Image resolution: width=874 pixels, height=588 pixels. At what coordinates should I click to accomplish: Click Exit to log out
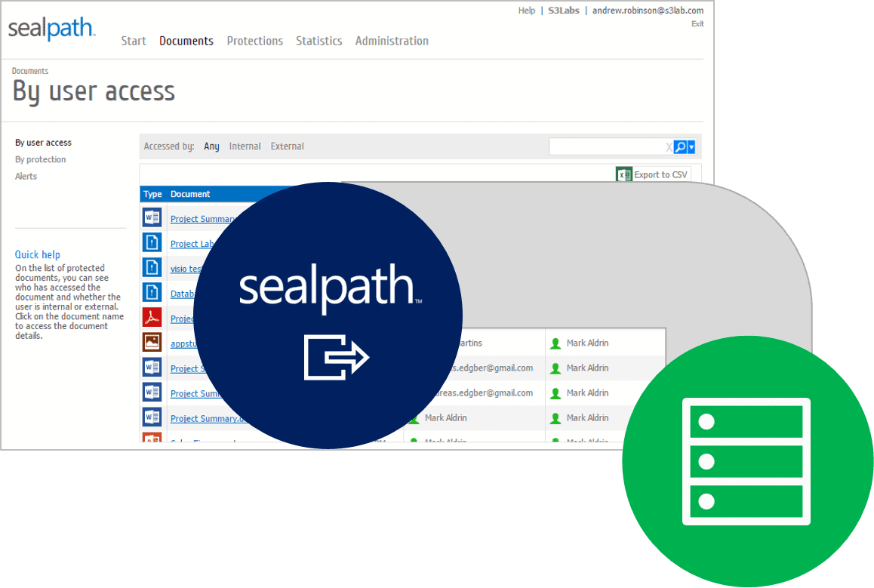click(697, 23)
